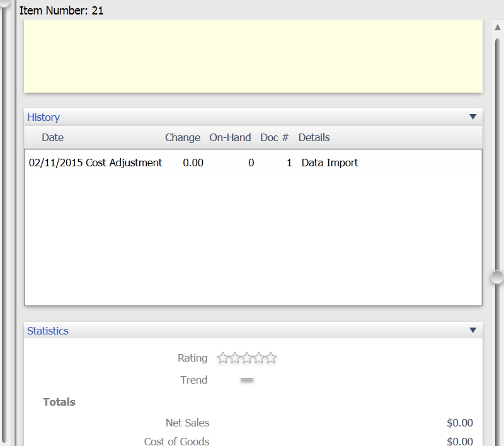The image size is (504, 446).
Task: Click the scroll up arrow
Action: coord(498,27)
